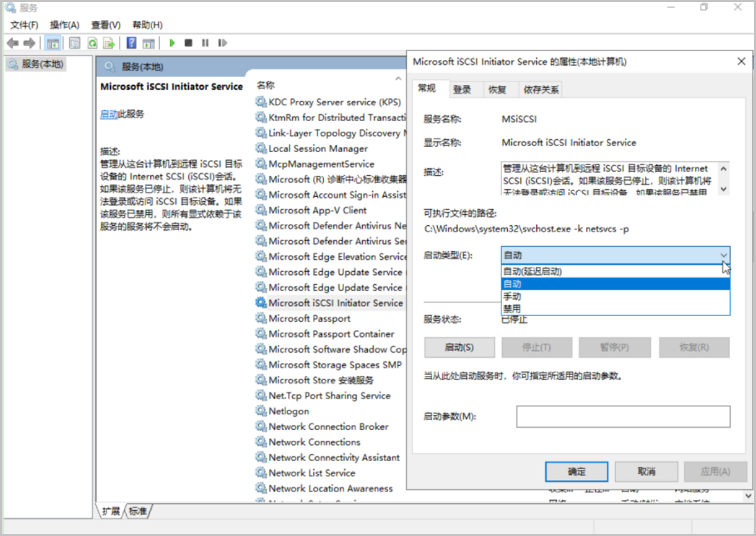This screenshot has height=536, width=756.
Task: Select 自动(延迟启动) from startup type list
Action: pyautogui.click(x=532, y=272)
